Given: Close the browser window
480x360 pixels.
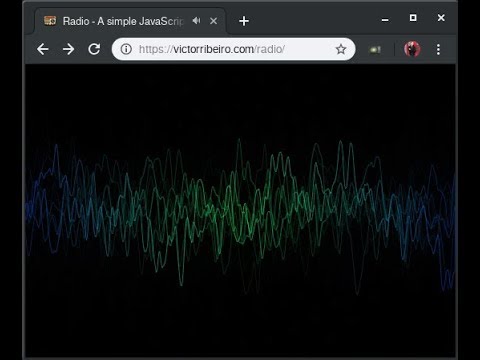Looking at the screenshot, I should click(441, 18).
